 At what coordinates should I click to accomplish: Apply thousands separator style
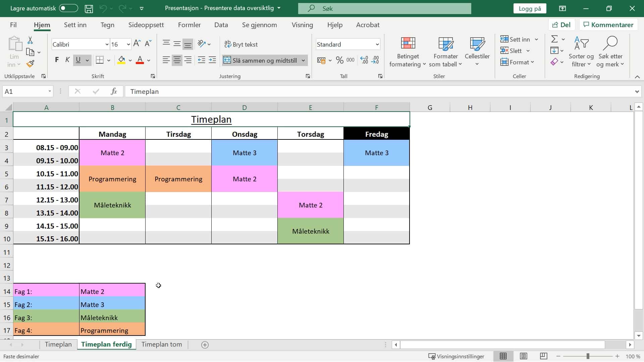(351, 60)
